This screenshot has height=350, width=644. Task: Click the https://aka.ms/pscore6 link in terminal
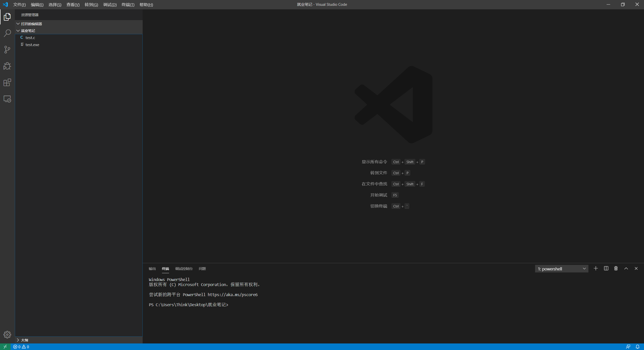pos(233,295)
